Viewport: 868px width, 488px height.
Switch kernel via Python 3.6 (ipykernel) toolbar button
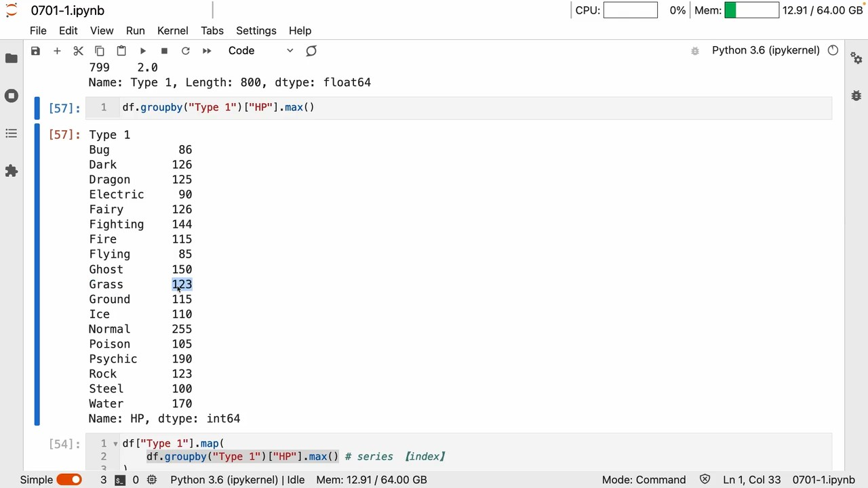coord(766,50)
